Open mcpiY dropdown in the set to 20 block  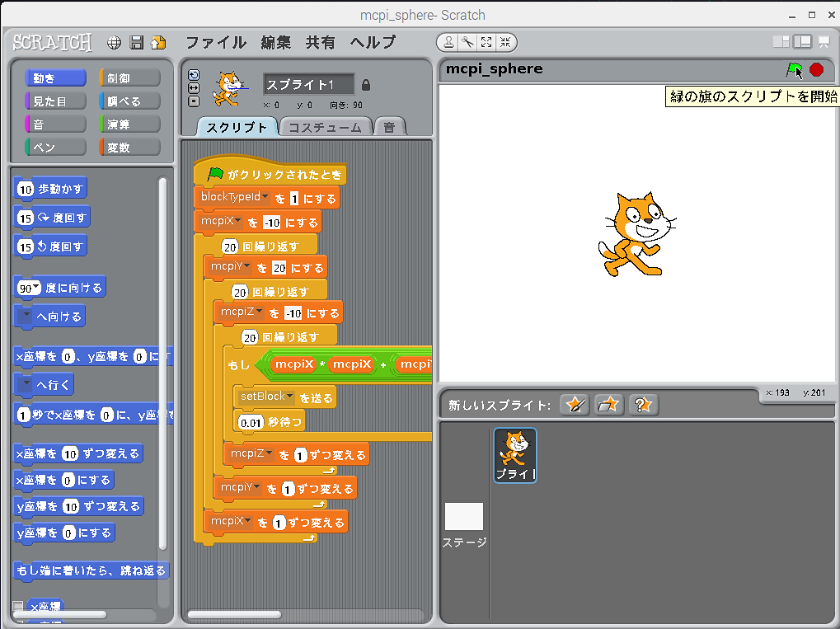click(x=247, y=265)
